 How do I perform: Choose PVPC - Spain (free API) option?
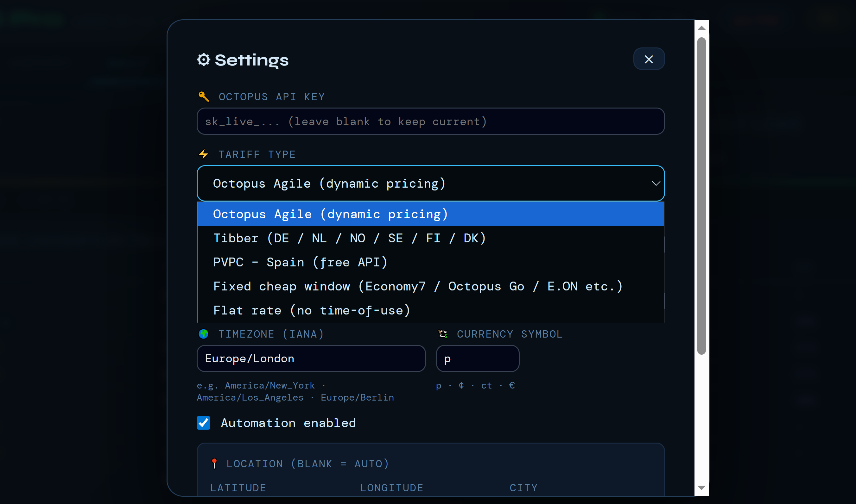[x=430, y=262]
